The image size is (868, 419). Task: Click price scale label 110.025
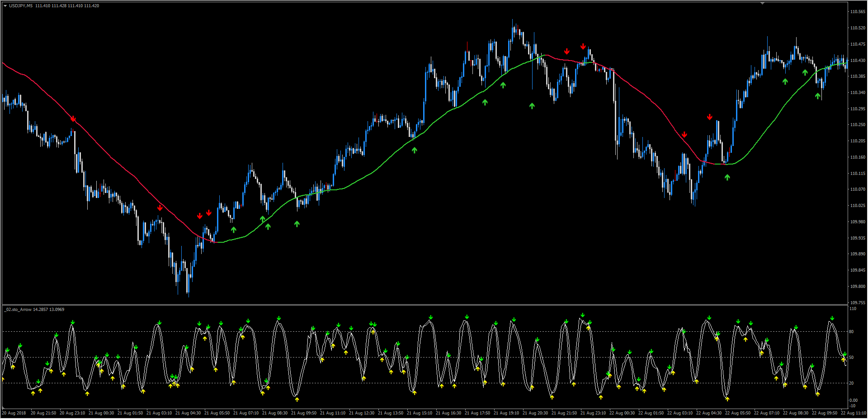pyautogui.click(x=858, y=206)
